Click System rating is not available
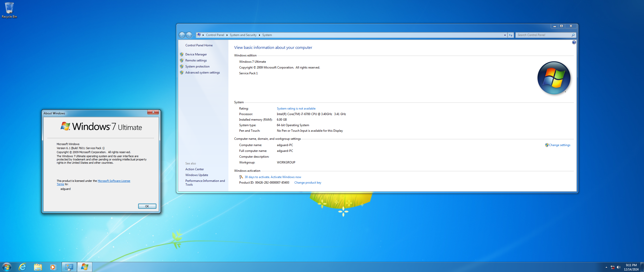Image resolution: width=644 pixels, height=272 pixels. (x=296, y=109)
